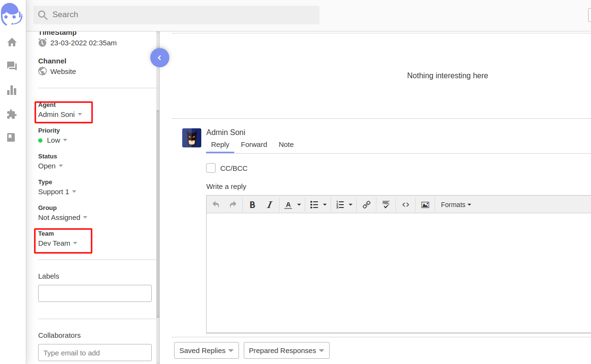
Task: Click the clock icon beside the timestamp
Action: point(42,42)
